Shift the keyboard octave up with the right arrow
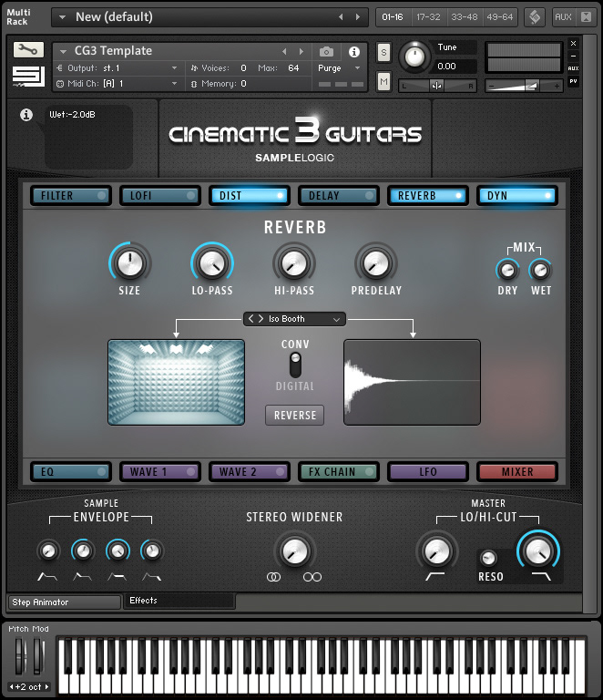The image size is (603, 700). point(46,686)
